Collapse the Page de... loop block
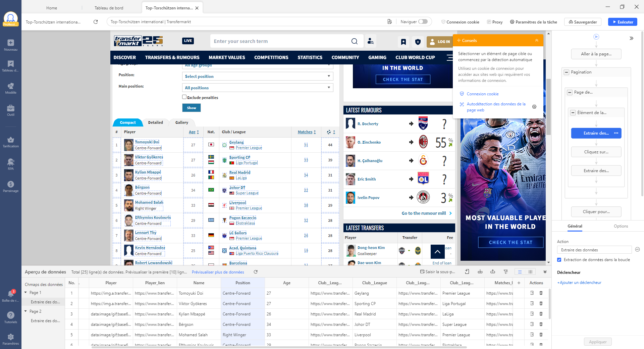Screen dimensions: 644x349 tap(570, 92)
